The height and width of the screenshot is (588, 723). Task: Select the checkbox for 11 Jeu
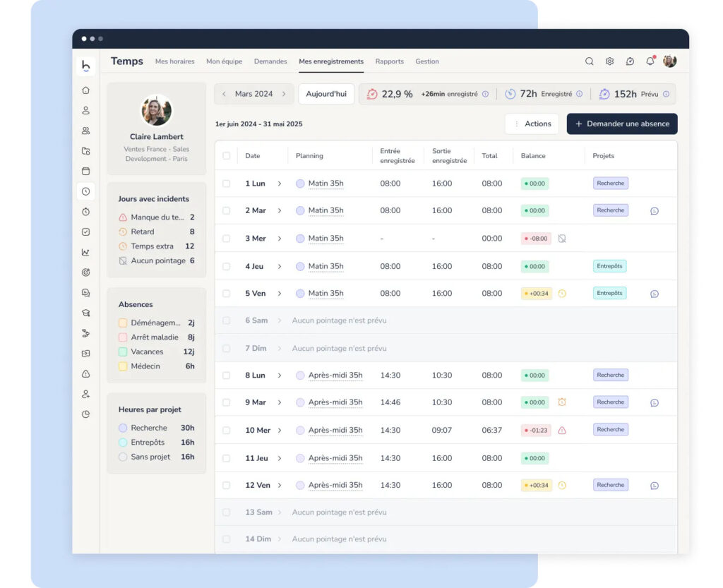227,457
